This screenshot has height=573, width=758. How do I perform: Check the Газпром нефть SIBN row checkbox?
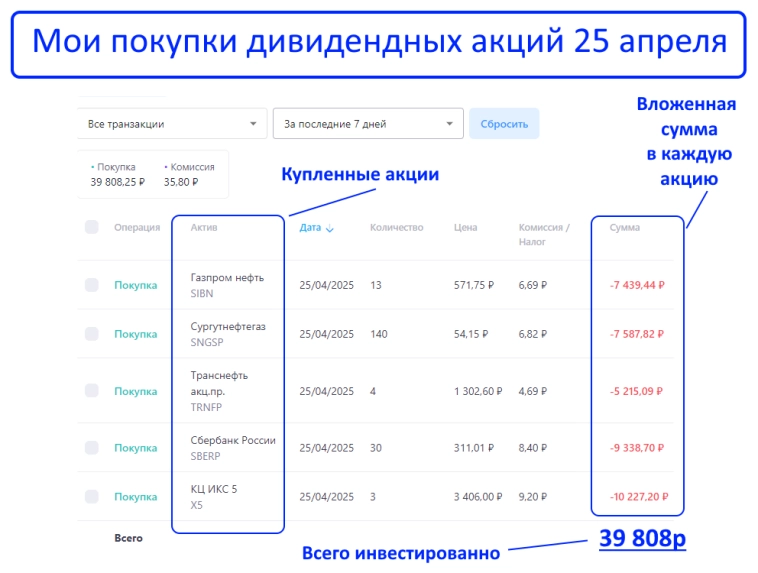click(92, 285)
